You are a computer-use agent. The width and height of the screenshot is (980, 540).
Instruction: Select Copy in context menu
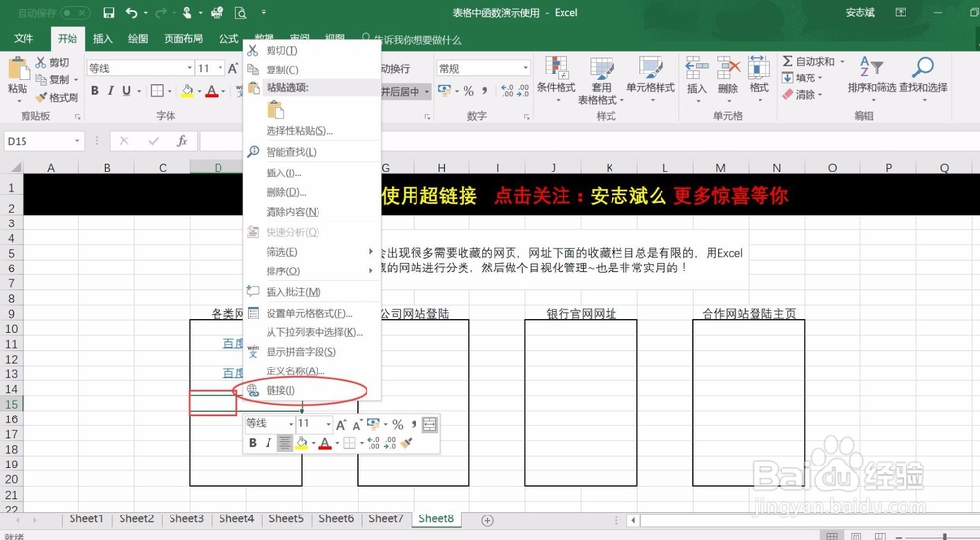coord(312,70)
